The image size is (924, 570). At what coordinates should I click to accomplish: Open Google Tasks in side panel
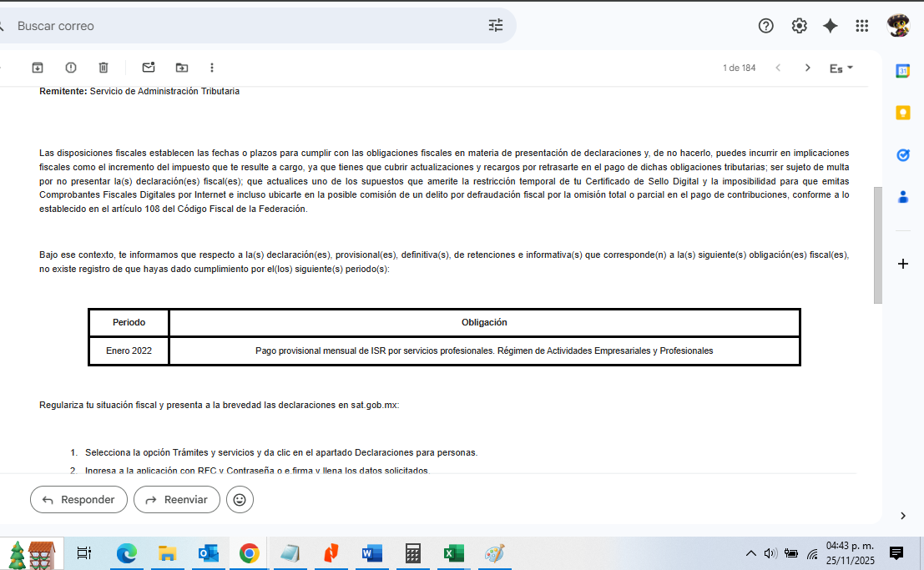(902, 155)
